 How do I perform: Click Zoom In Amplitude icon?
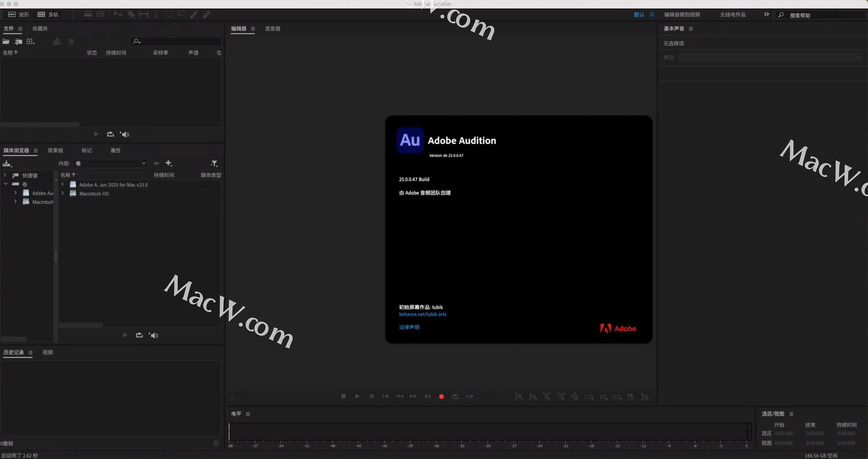pos(519,397)
